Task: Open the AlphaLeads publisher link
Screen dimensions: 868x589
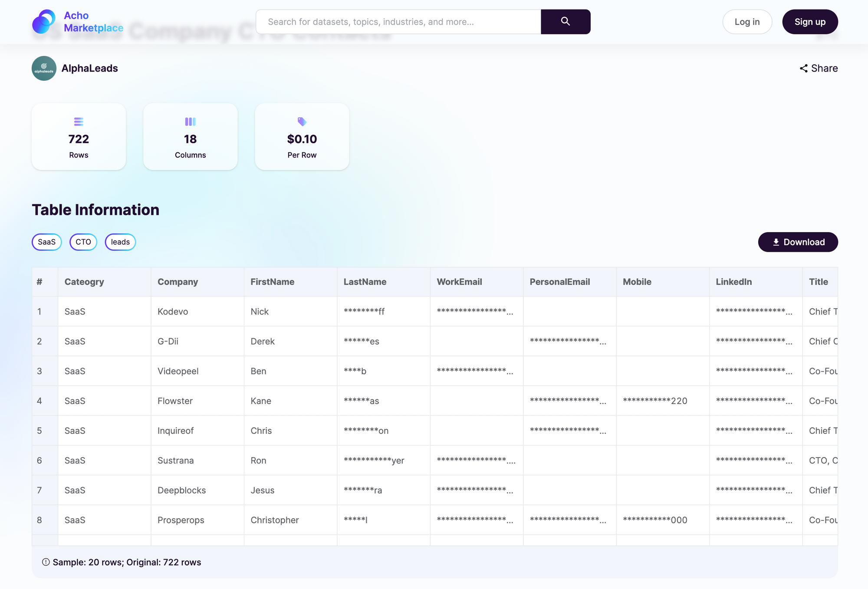Action: (x=90, y=68)
